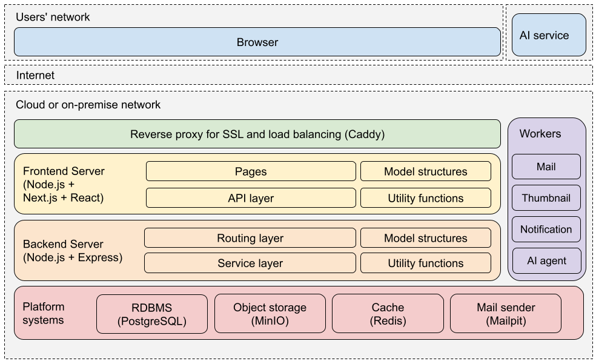
Task: Click Frontend Server's Utility functions box
Action: 425,198
